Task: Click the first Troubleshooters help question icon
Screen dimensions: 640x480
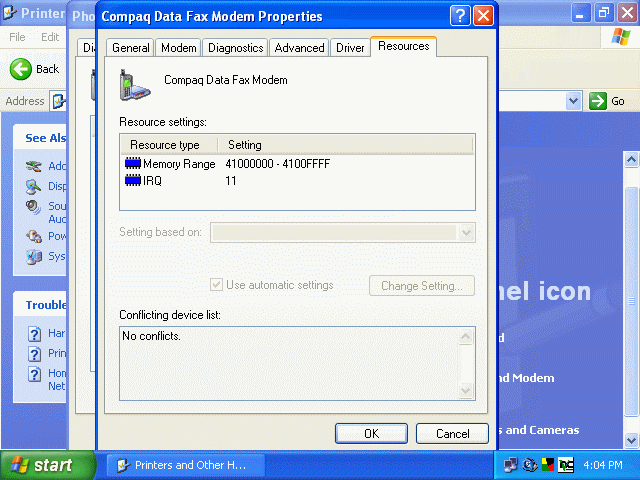Action: pos(35,333)
